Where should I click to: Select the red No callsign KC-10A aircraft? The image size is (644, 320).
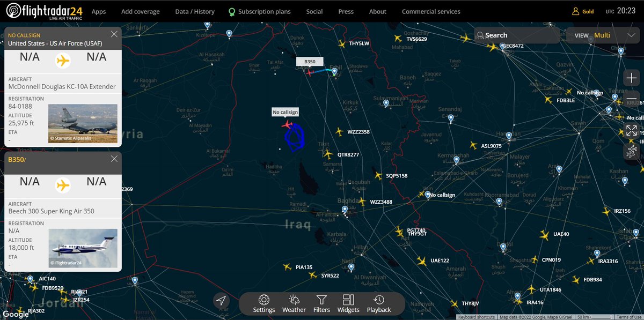pyautogui.click(x=287, y=124)
